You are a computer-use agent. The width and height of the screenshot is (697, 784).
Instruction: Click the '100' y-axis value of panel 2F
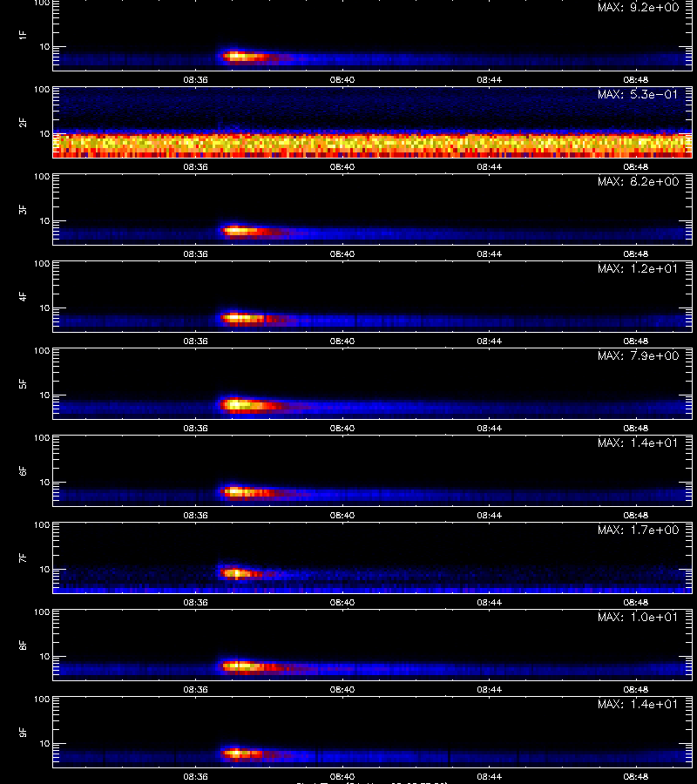pos(42,90)
